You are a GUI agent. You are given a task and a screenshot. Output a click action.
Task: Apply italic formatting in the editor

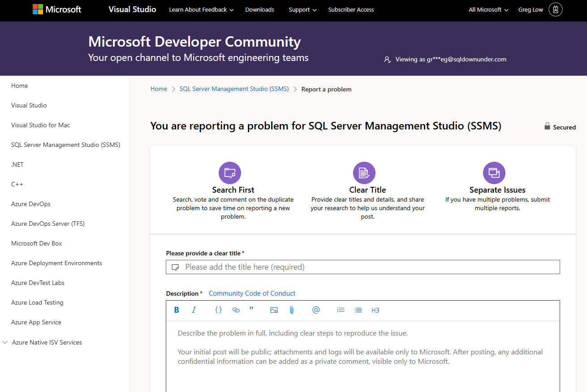[194, 310]
